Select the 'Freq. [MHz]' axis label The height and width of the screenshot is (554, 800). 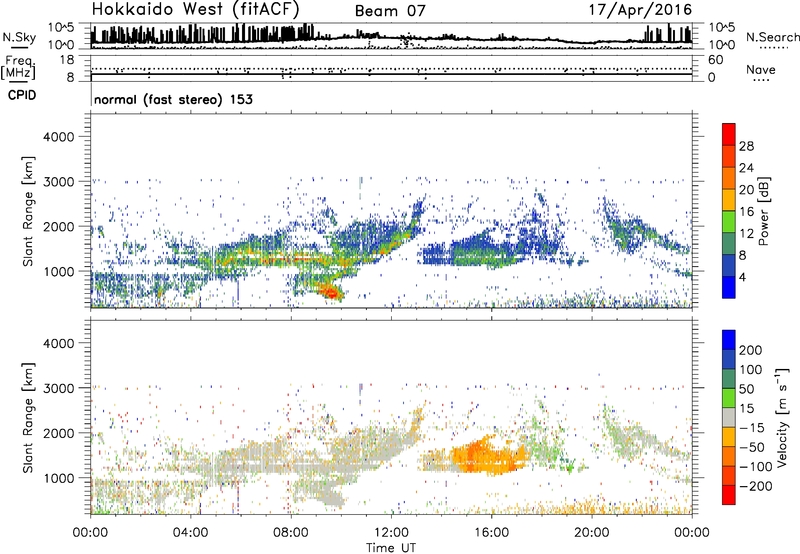tap(18, 68)
